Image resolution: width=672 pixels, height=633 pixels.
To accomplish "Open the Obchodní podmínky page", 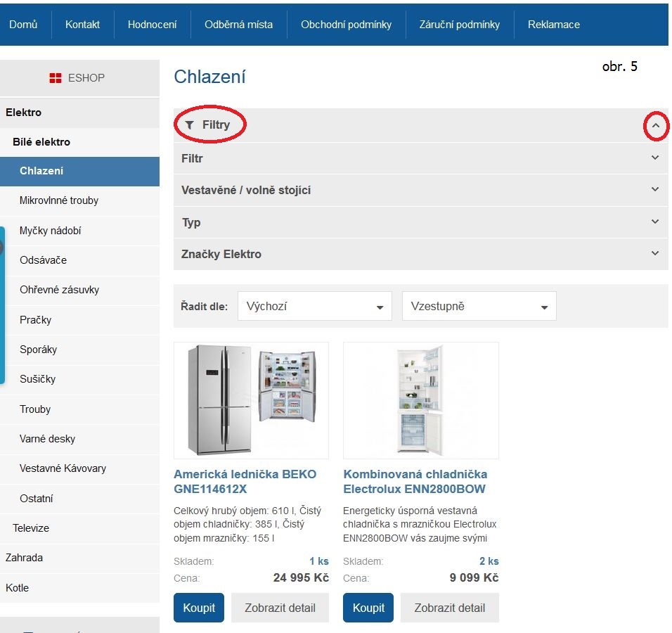I will 347,25.
